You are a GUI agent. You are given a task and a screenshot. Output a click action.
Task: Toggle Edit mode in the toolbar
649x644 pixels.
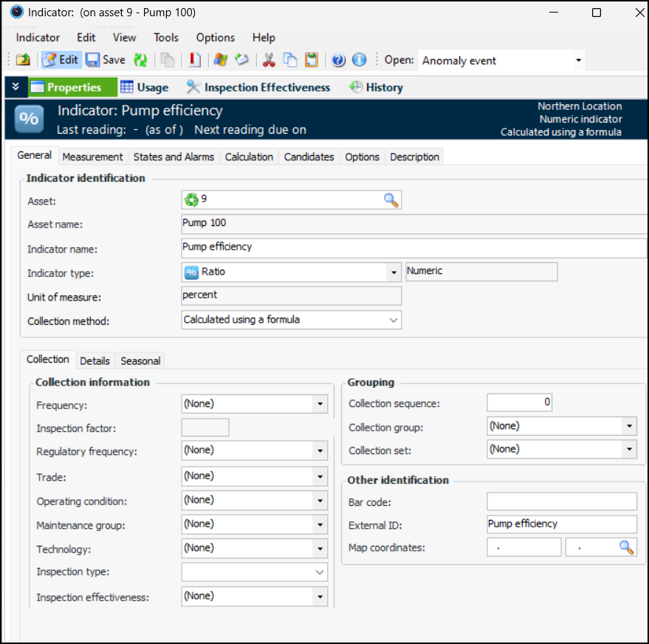[60, 61]
